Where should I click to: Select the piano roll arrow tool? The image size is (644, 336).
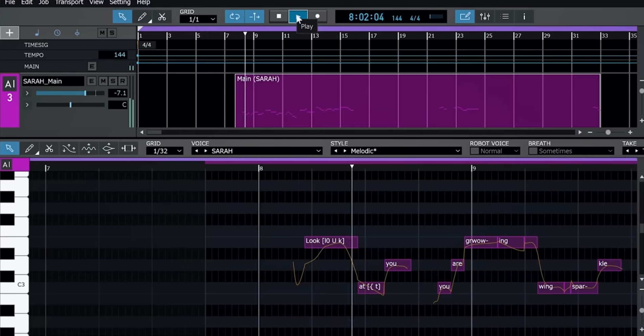(9, 148)
